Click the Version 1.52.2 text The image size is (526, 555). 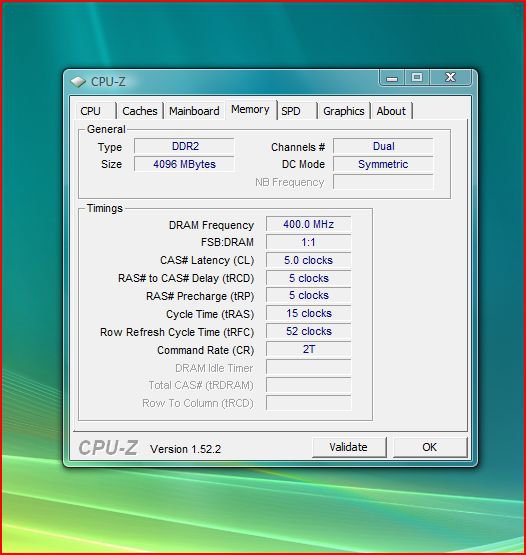click(x=185, y=449)
